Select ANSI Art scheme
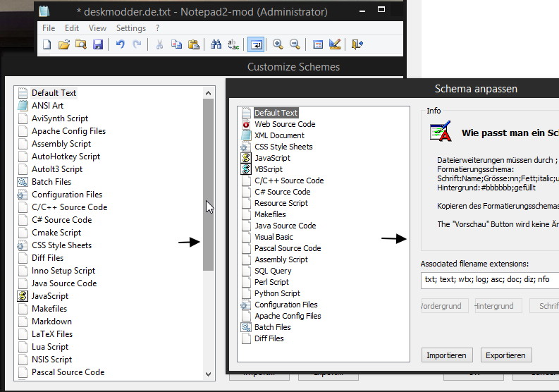Viewport: 559px width, 392px height. (47, 106)
